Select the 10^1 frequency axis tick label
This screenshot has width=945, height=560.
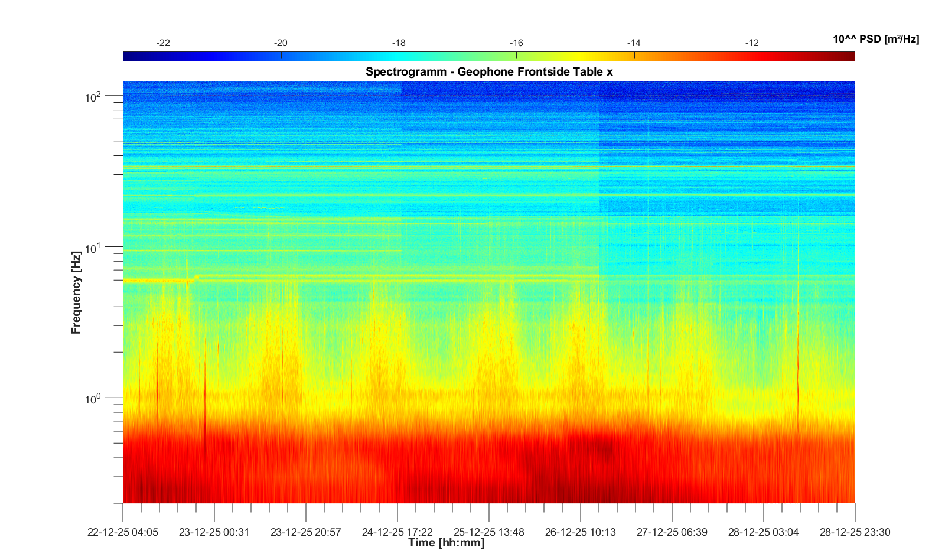[93, 248]
